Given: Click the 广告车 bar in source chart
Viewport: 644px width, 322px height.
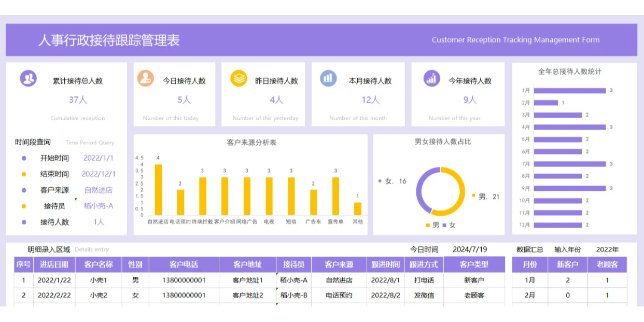Looking at the screenshot, I should coord(313,202).
